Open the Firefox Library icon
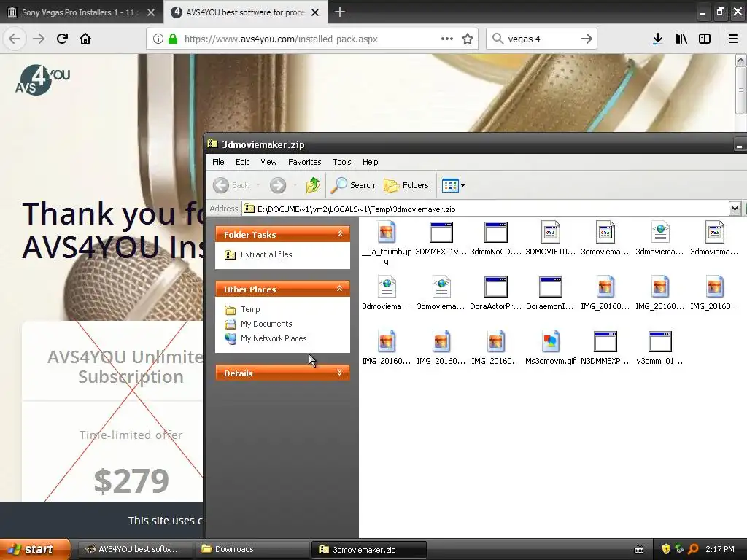This screenshot has width=747, height=560. tap(681, 39)
